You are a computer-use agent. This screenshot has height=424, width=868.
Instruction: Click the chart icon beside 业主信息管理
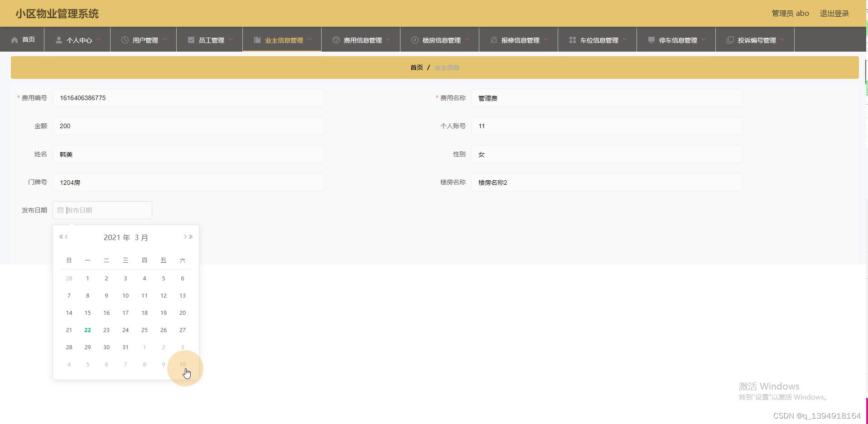pyautogui.click(x=257, y=40)
